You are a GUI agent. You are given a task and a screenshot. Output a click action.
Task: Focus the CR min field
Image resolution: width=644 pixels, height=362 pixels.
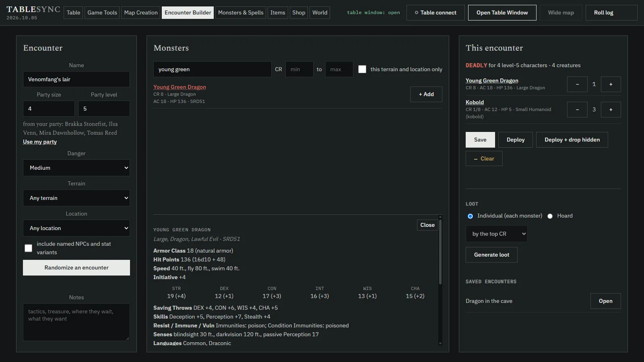(299, 69)
